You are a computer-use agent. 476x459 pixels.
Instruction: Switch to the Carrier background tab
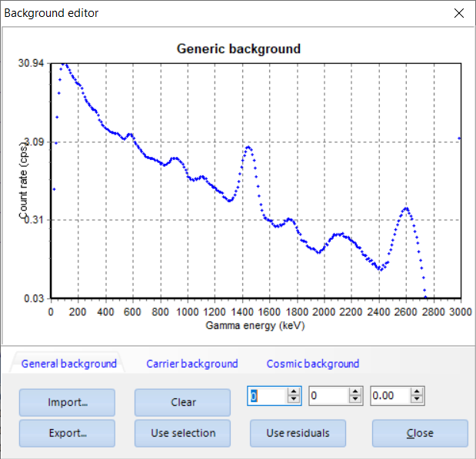pos(191,364)
